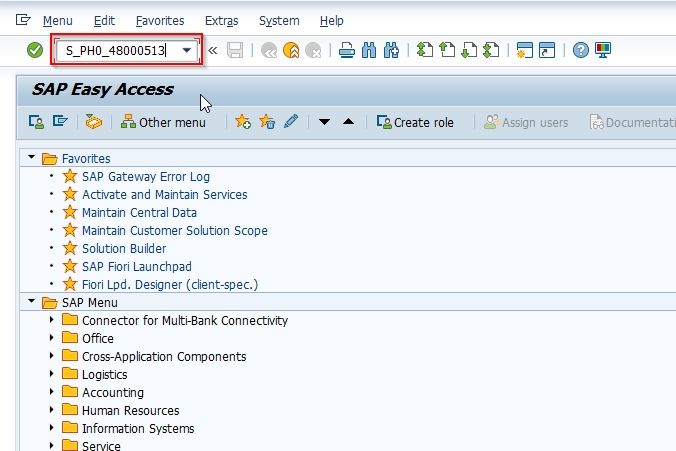Click the Other menu button
The width and height of the screenshot is (676, 451).
pyautogui.click(x=163, y=122)
